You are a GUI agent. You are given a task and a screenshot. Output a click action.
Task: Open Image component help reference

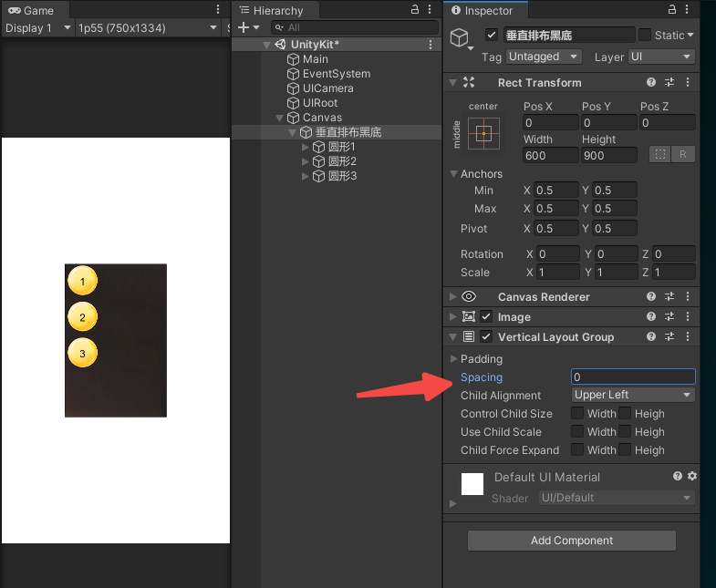click(x=651, y=316)
